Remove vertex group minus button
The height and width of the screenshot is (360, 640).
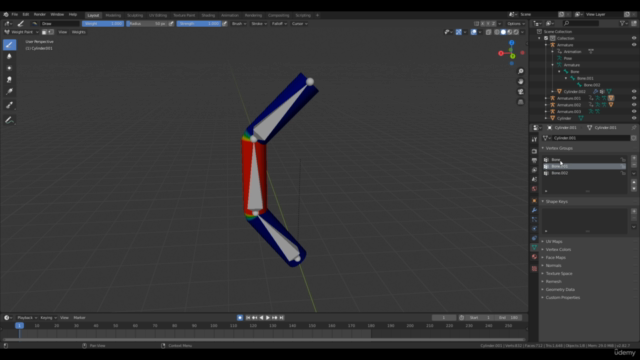[x=634, y=164]
